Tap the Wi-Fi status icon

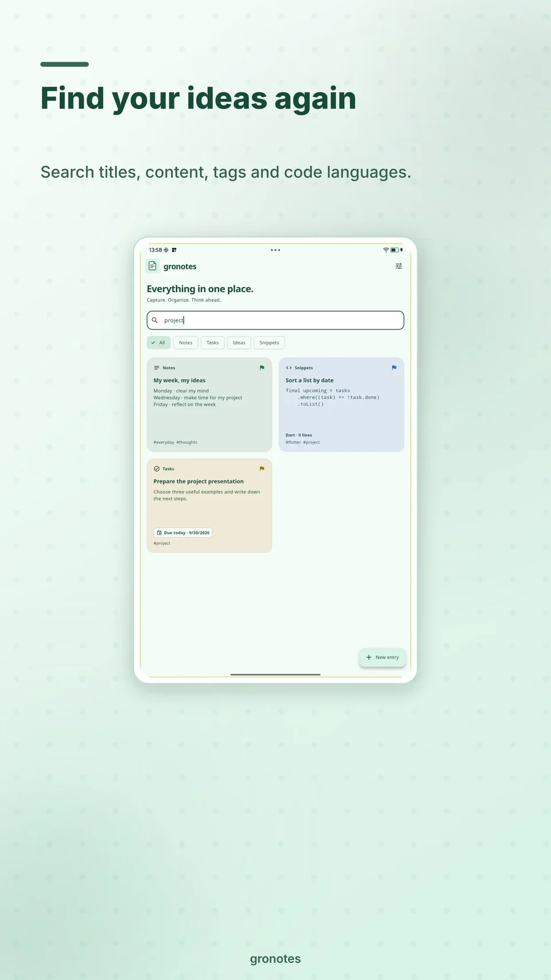(x=386, y=250)
